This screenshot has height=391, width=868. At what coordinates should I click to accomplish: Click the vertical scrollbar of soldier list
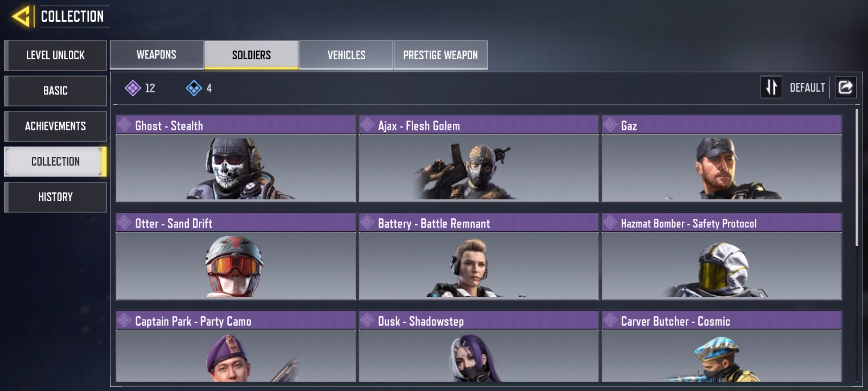point(856,177)
